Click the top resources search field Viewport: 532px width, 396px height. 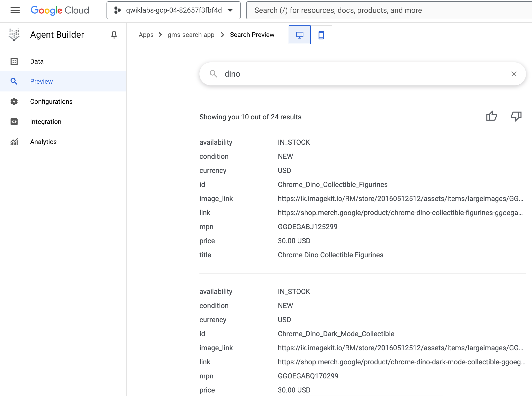click(x=389, y=10)
